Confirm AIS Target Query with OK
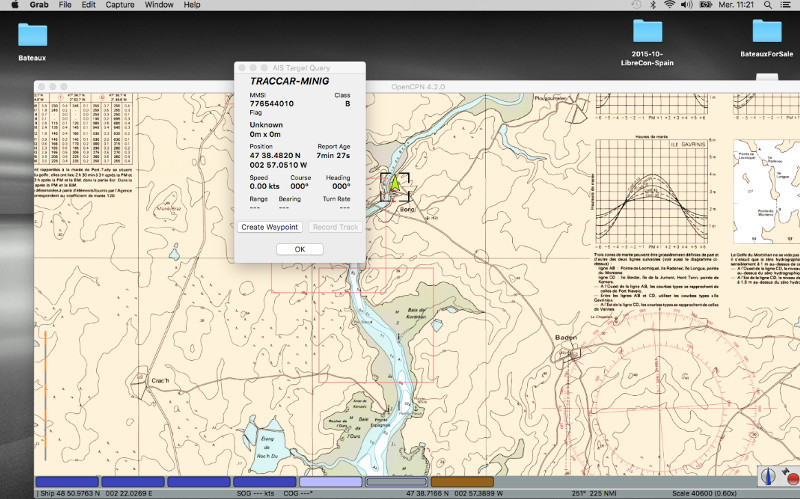The height and width of the screenshot is (499, 800). (x=299, y=249)
